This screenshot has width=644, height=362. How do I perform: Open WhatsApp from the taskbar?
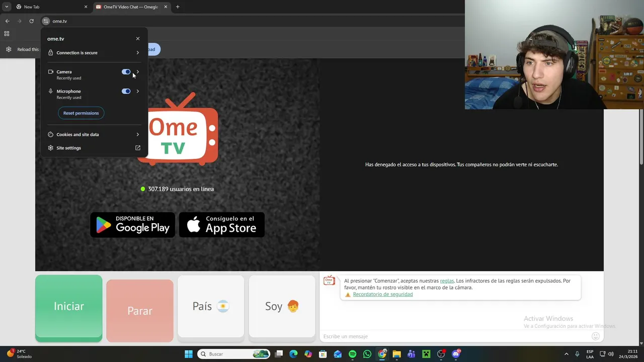coord(367,354)
